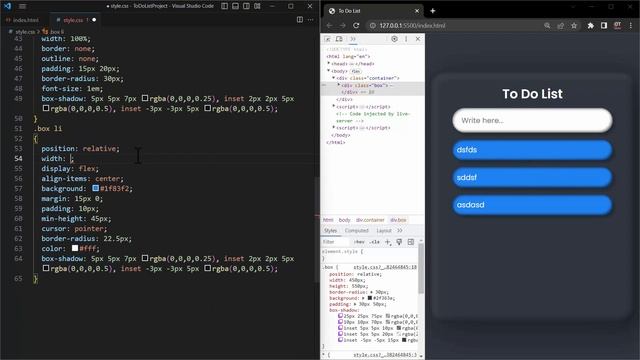
Task: Click the flex badge beside body
Action: point(356,71)
